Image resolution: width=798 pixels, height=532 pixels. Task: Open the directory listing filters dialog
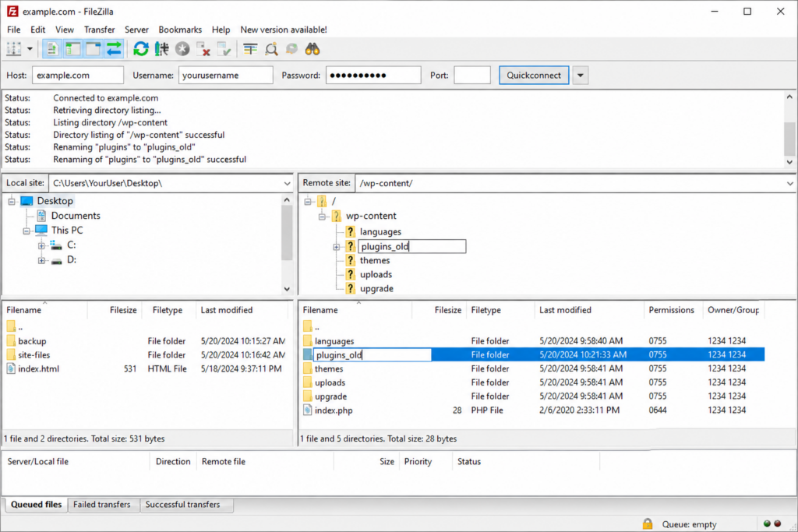pos(250,49)
